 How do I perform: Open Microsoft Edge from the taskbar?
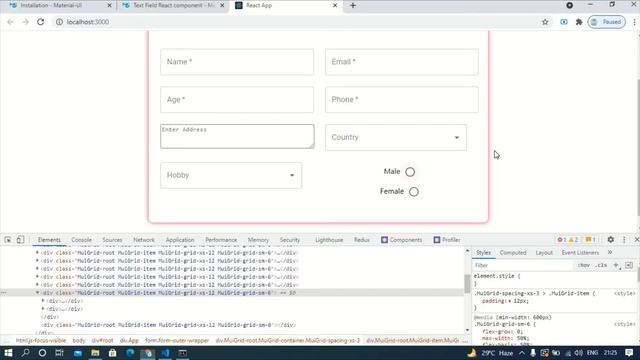point(130,353)
